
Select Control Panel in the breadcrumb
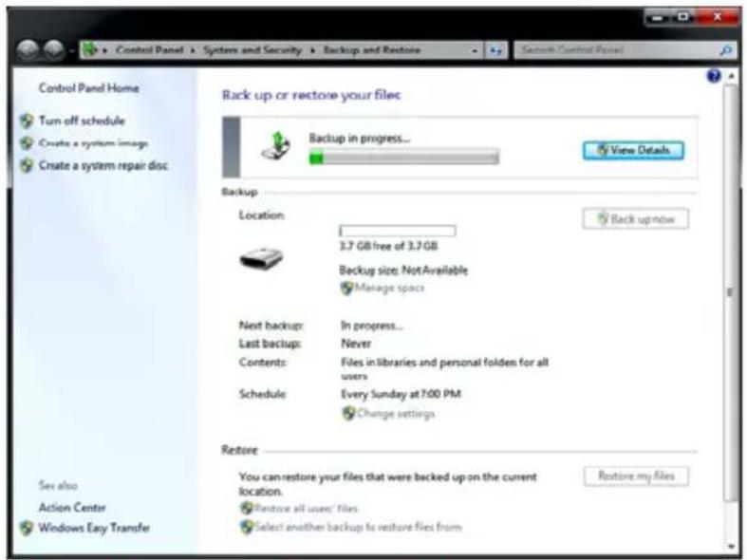coord(150,50)
